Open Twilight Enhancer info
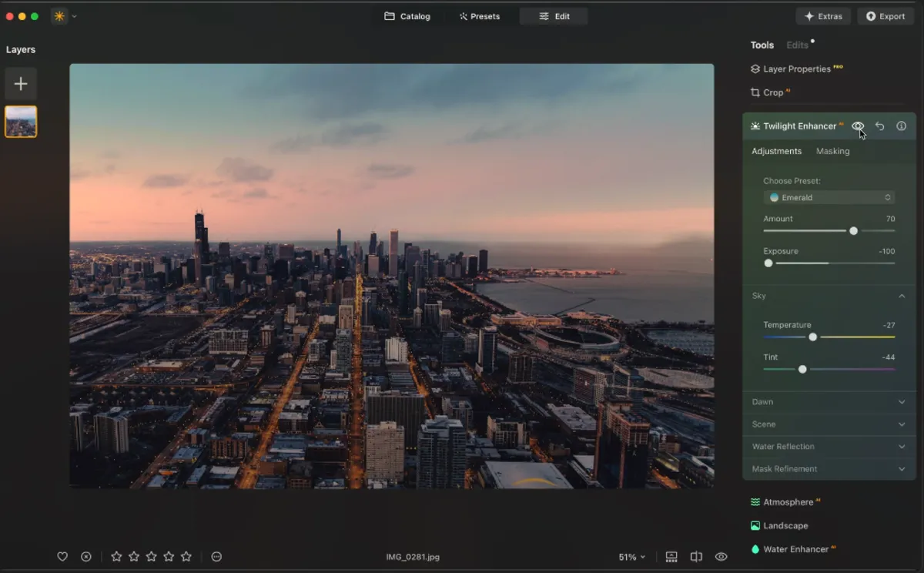Viewport: 924px width, 573px height. coord(901,126)
